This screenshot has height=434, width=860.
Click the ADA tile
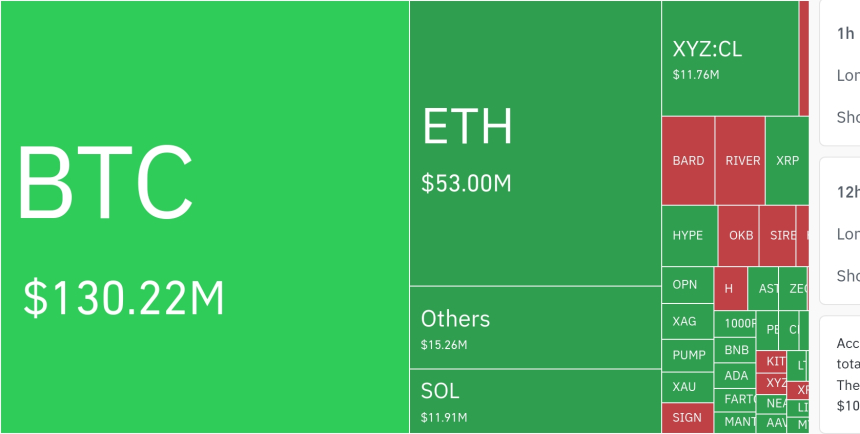(736, 376)
